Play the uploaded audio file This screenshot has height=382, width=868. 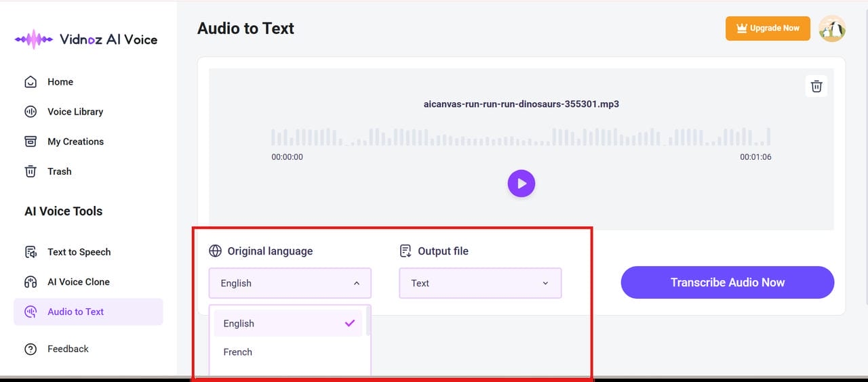coord(521,183)
